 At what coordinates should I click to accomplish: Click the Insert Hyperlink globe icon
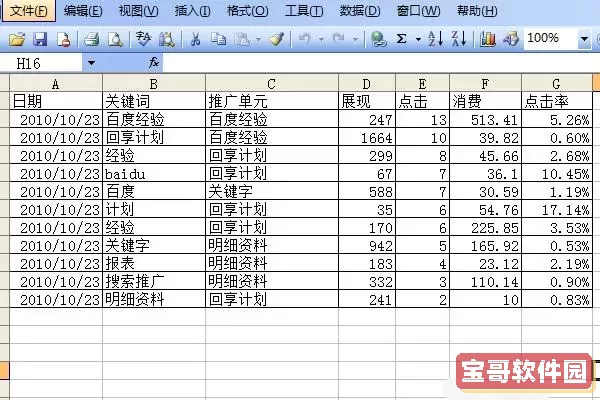click(x=378, y=39)
